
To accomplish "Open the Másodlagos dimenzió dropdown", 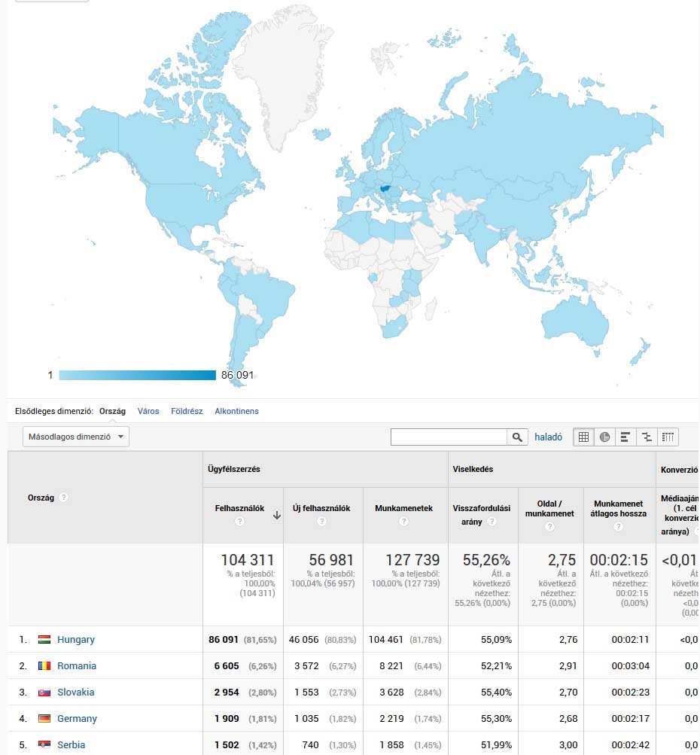I will 75,436.
